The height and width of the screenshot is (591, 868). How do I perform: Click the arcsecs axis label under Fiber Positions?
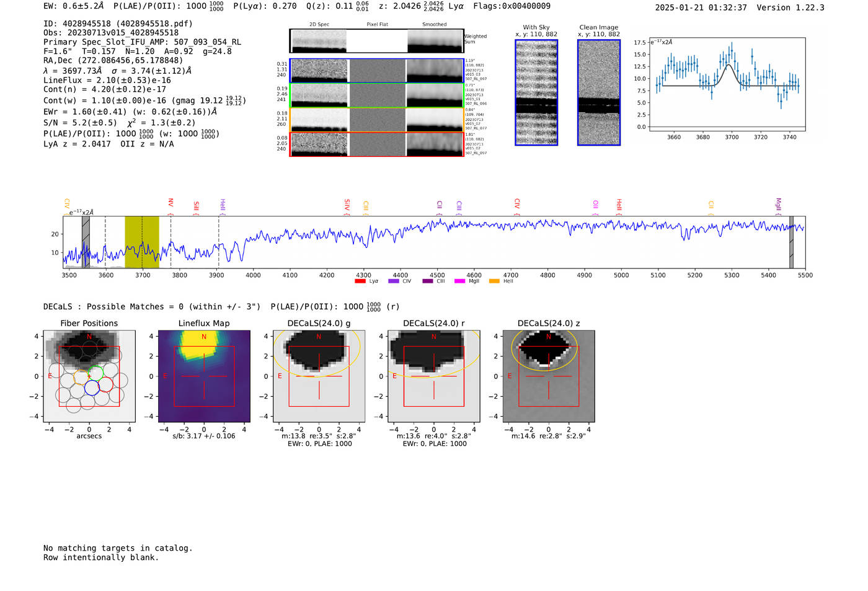[89, 436]
